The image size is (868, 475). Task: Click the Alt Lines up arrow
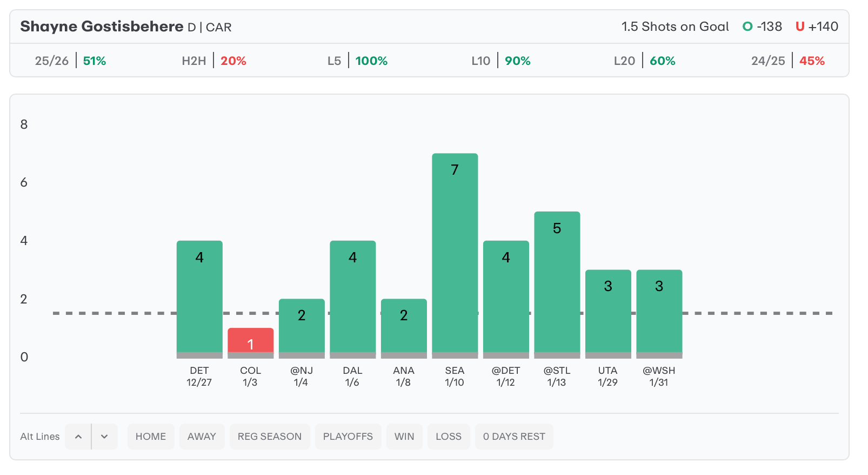tap(78, 437)
